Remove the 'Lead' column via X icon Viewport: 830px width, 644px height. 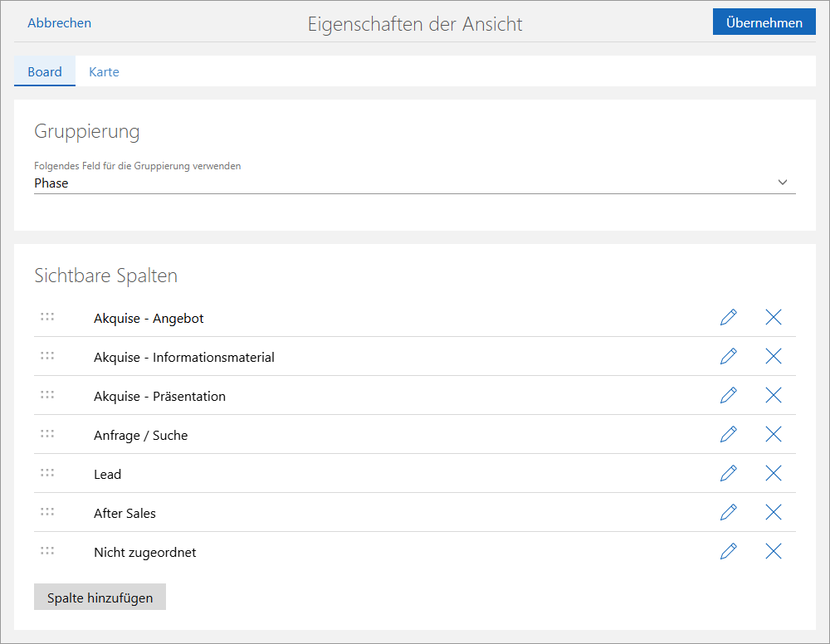[x=774, y=473]
